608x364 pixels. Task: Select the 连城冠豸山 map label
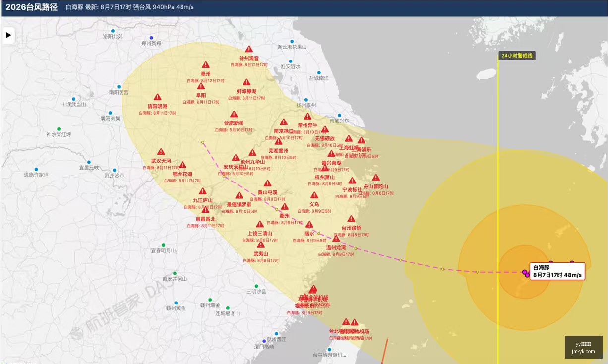click(x=228, y=313)
